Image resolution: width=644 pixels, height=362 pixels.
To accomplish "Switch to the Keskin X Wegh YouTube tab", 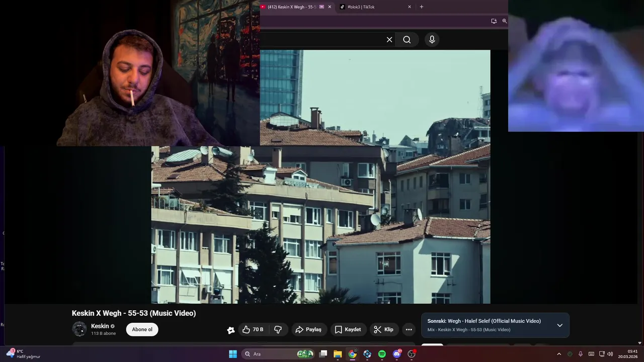I will [x=296, y=7].
